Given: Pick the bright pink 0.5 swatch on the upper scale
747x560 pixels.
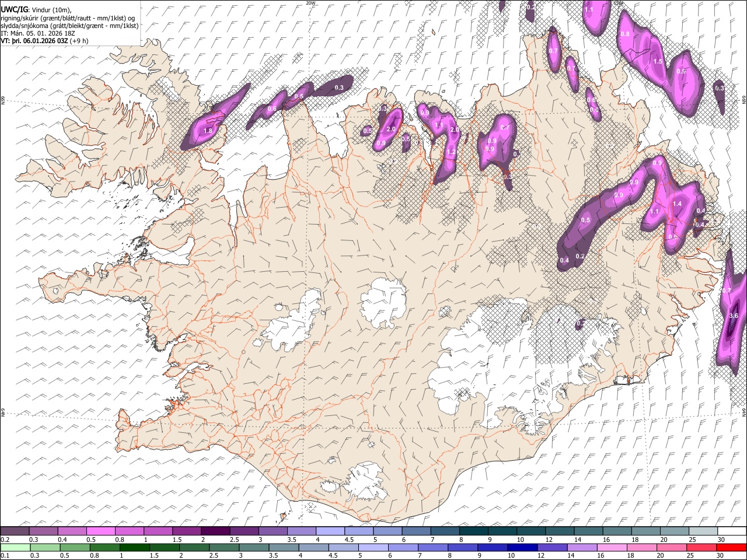Looking at the screenshot, I should [x=101, y=531].
